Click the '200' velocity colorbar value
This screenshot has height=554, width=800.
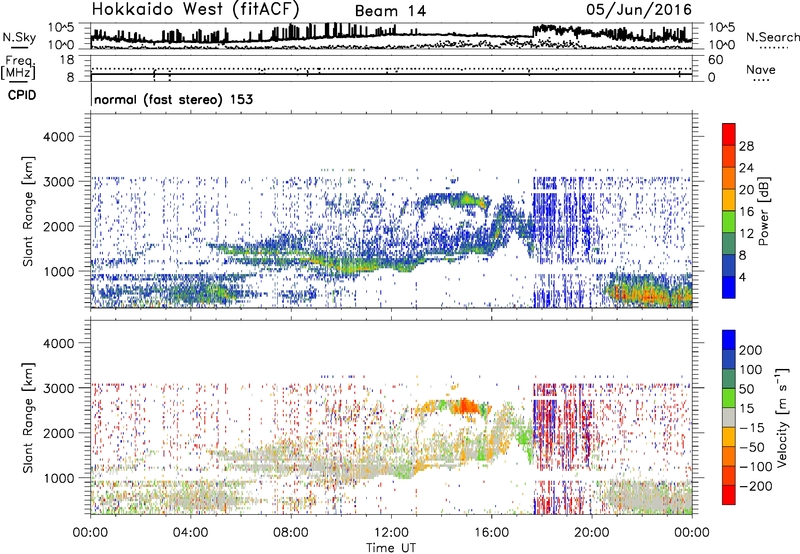(751, 350)
